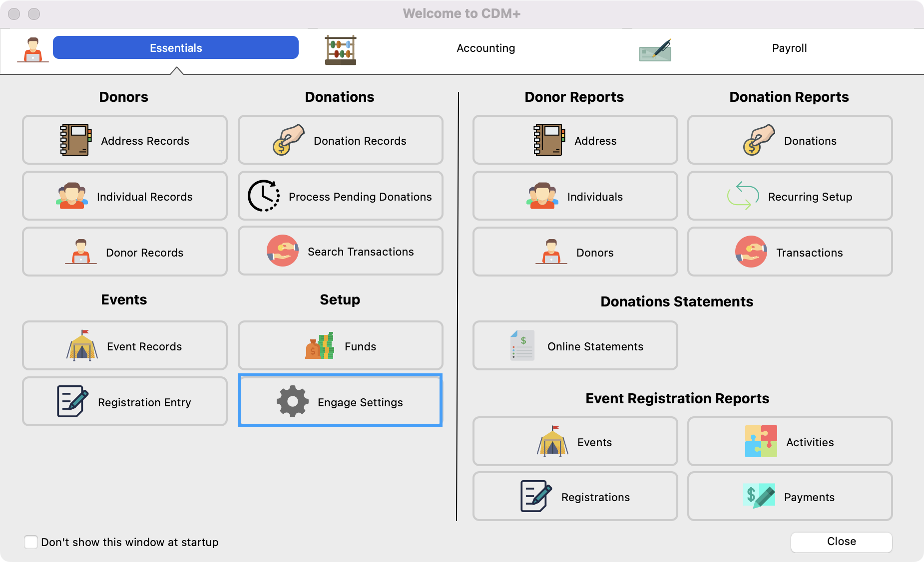
Task: Click the clock icon for Process Pending Donations
Action: pos(264,196)
